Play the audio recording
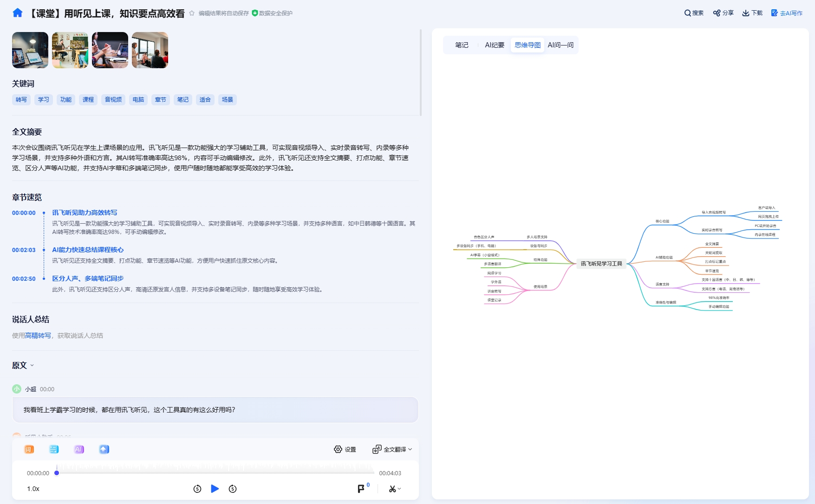 click(215, 489)
